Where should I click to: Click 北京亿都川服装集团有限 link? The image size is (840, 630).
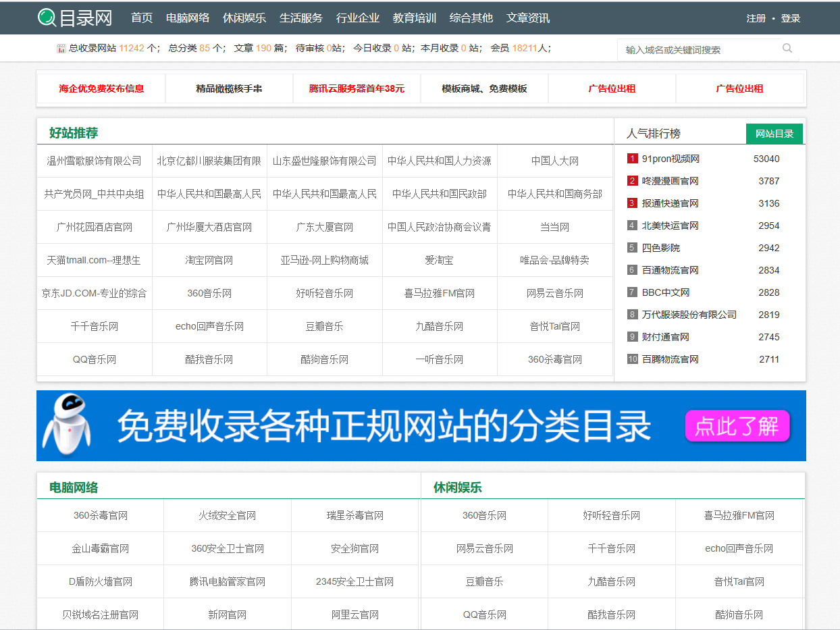tap(209, 161)
